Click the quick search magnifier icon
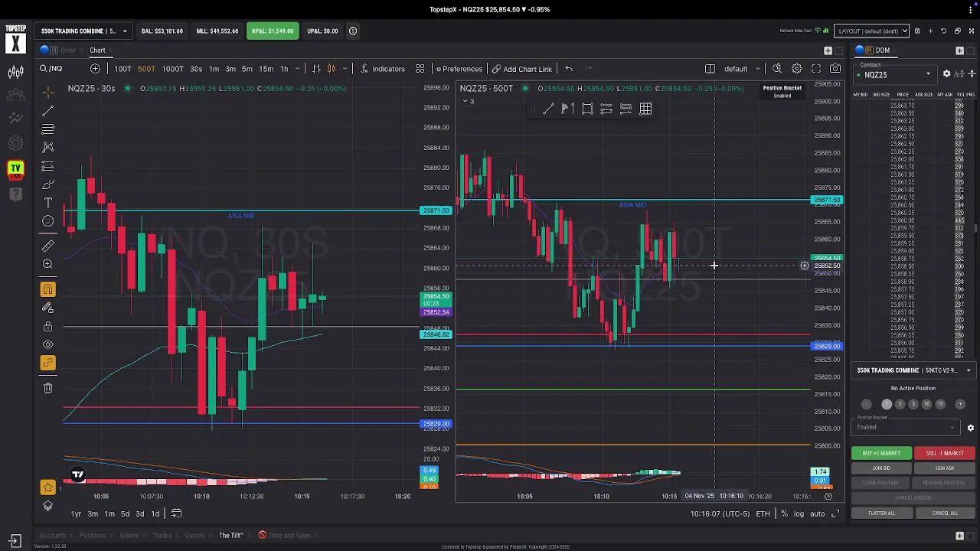The width and height of the screenshot is (980, 551). pos(777,69)
